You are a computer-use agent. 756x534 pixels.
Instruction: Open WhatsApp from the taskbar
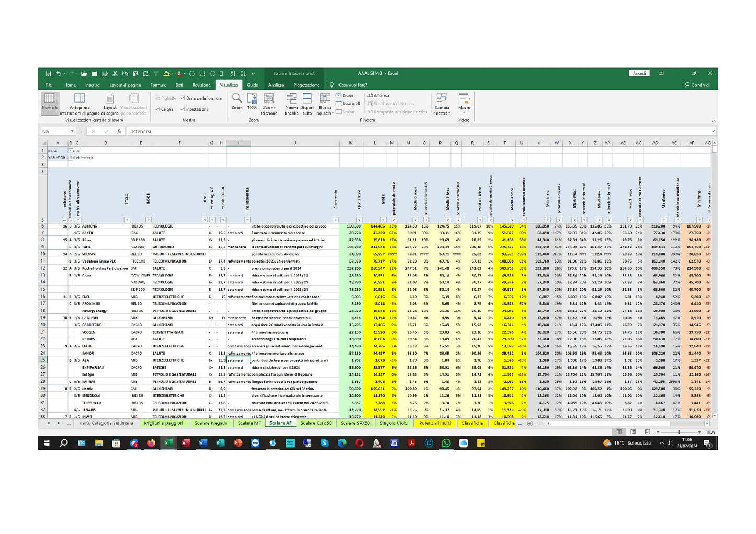coord(446,443)
